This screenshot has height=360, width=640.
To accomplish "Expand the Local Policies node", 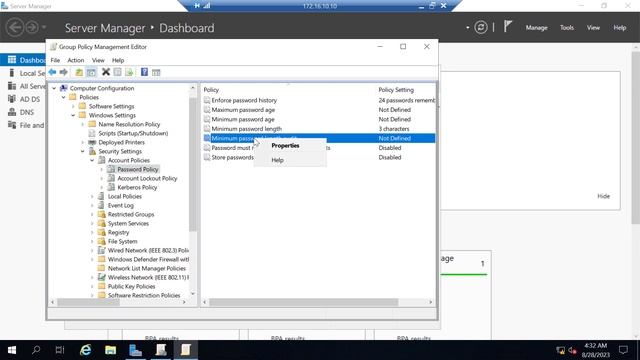I will click(92, 196).
